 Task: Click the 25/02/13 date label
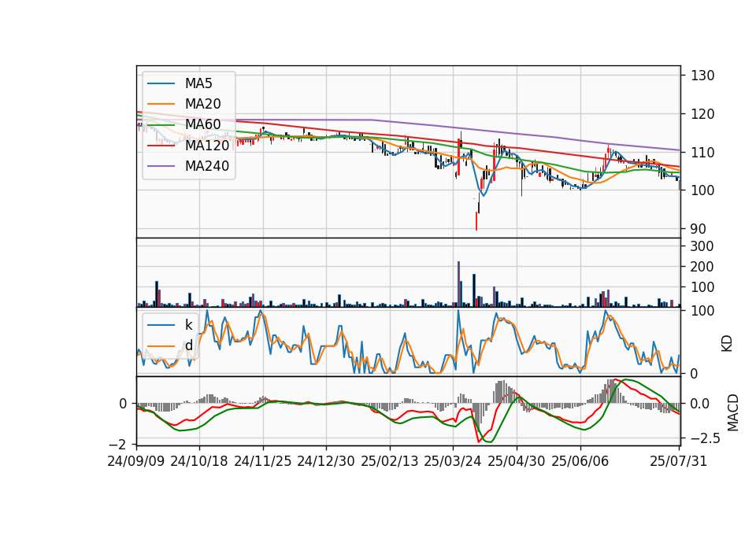click(x=390, y=461)
